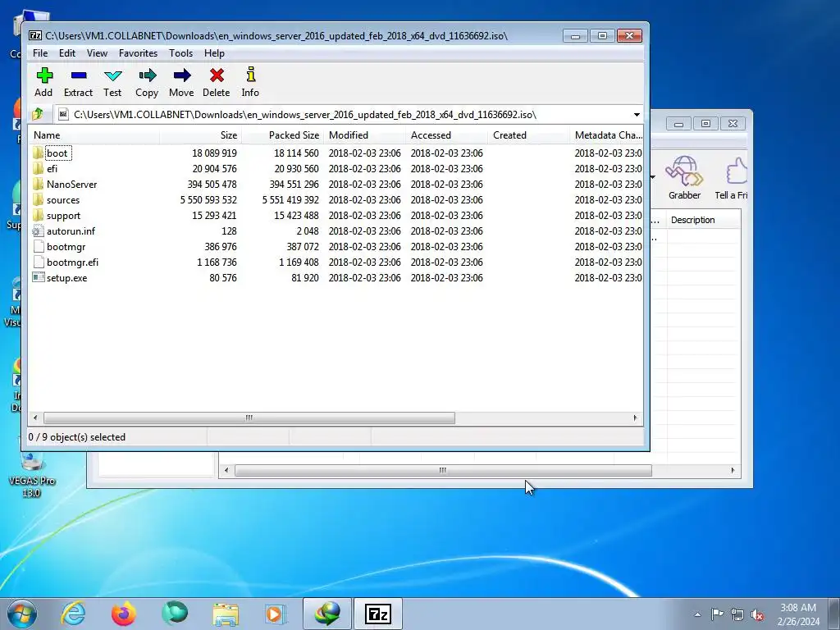This screenshot has width=840, height=630.
Task: Sort by Created column header
Action: coord(528,135)
